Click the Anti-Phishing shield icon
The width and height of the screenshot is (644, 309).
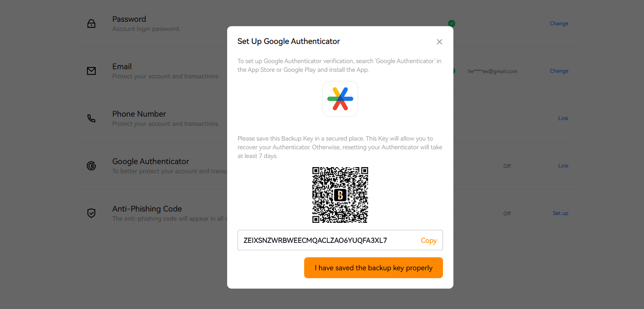coord(91,213)
